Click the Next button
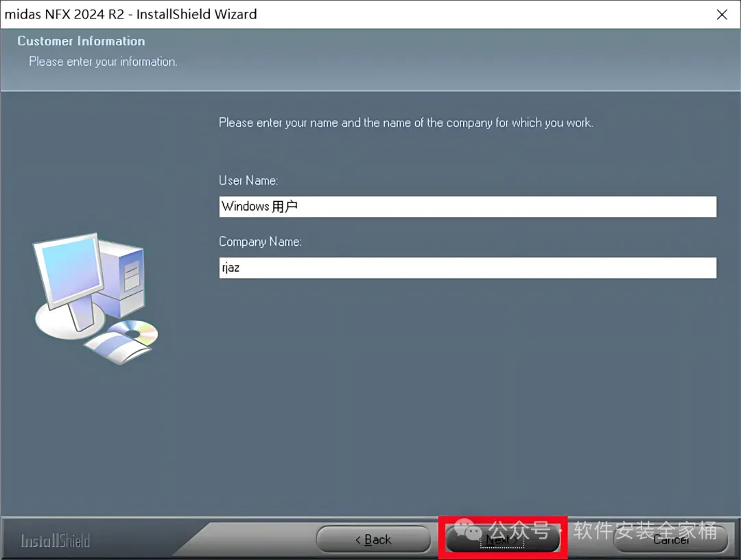Viewport: 741px width, 560px height. coord(502,539)
